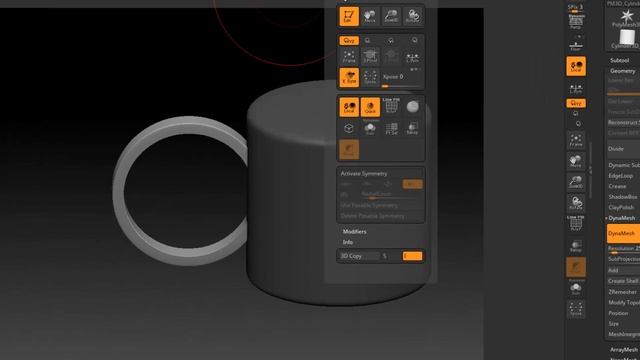Click the Xpose icon in the floating panel
This screenshot has width=640, height=360.
coord(370,77)
